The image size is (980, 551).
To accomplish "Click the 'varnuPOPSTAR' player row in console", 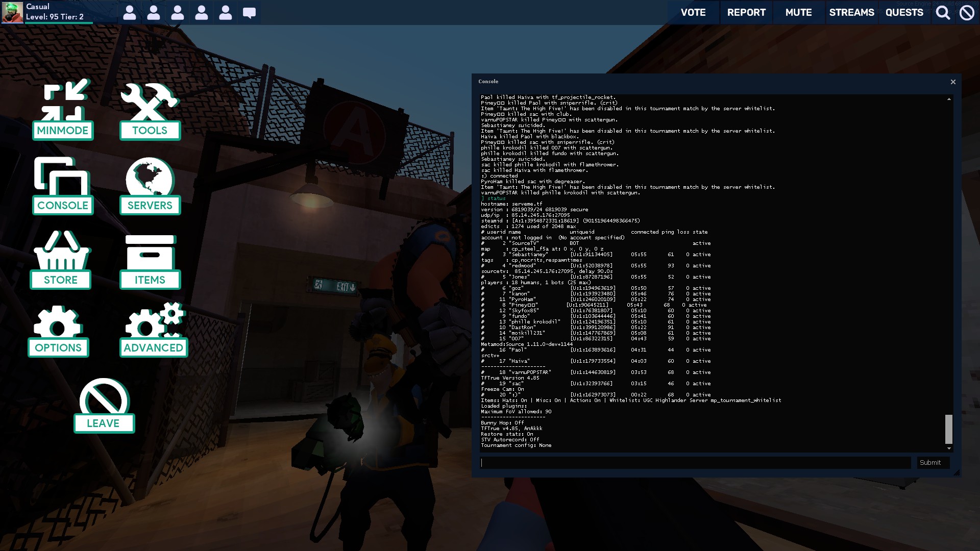I will 596,372.
